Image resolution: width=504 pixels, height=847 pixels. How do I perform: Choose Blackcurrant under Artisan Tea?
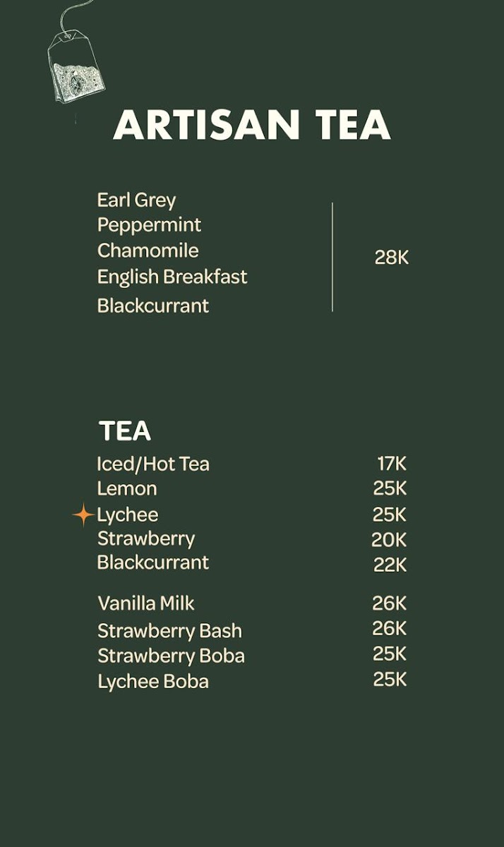[153, 306]
